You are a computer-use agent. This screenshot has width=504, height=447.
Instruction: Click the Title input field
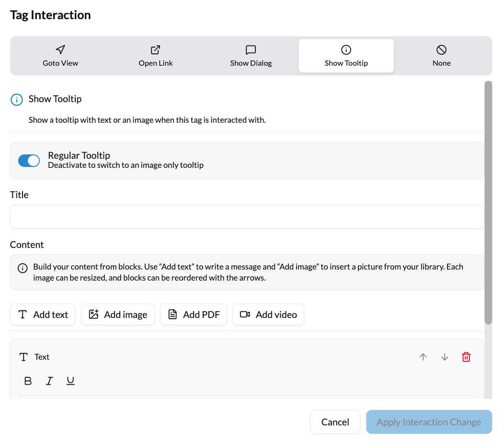tap(247, 217)
